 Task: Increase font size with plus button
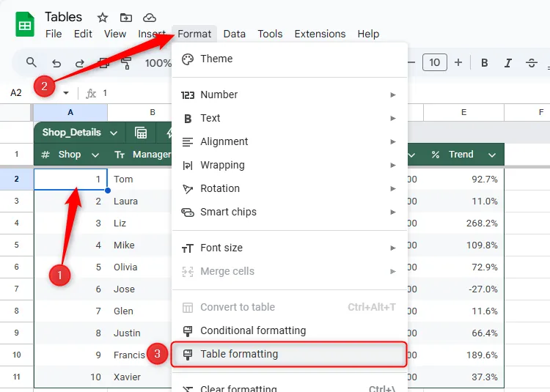click(458, 63)
